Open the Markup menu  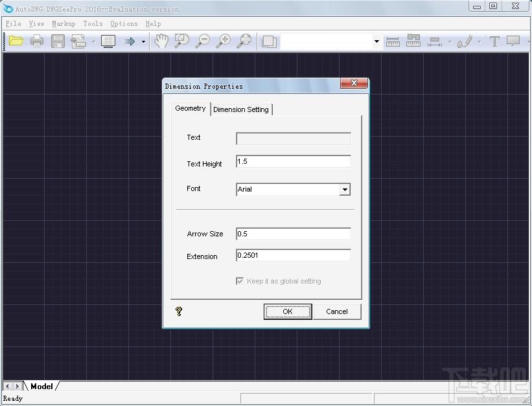click(64, 24)
